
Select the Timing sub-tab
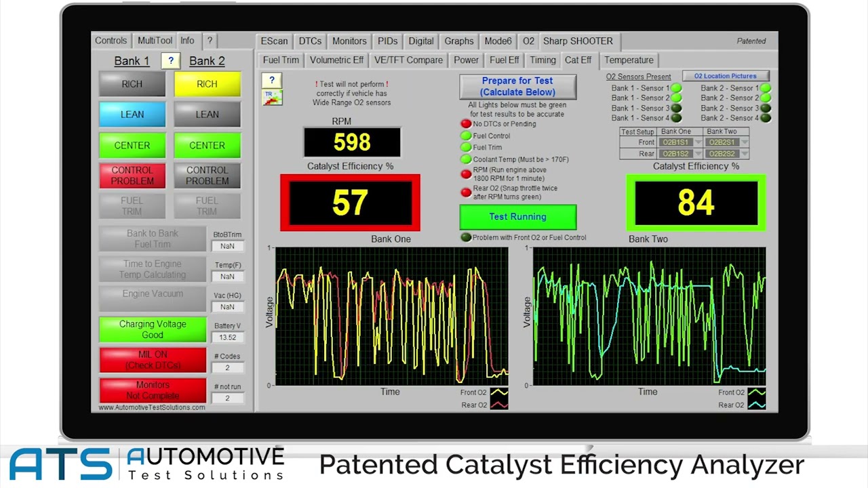[x=542, y=60]
